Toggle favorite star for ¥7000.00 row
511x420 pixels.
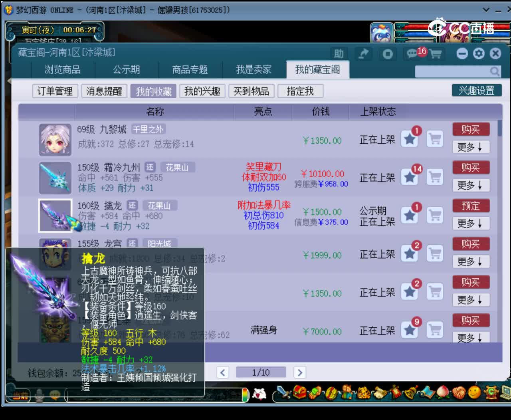tap(410, 330)
